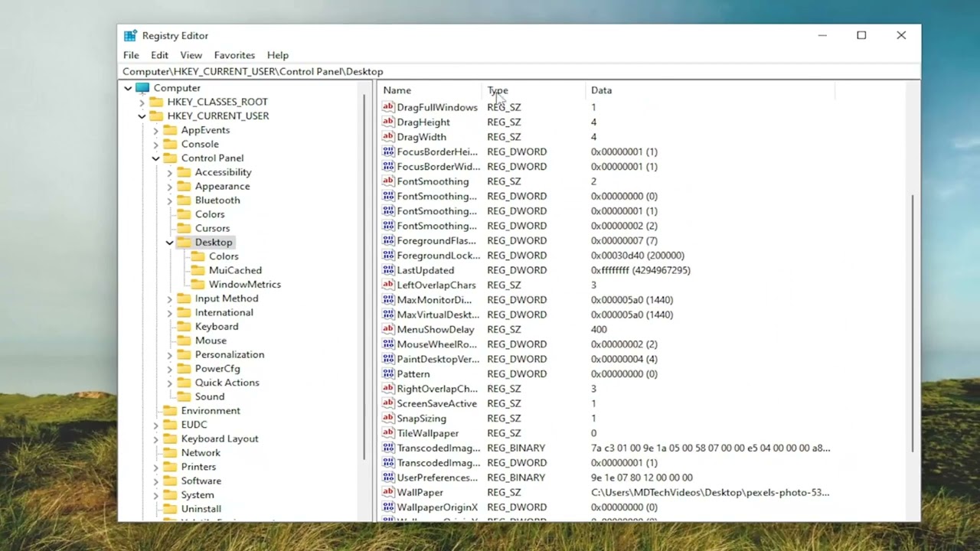Select the Sound key in the tree

pyautogui.click(x=210, y=396)
